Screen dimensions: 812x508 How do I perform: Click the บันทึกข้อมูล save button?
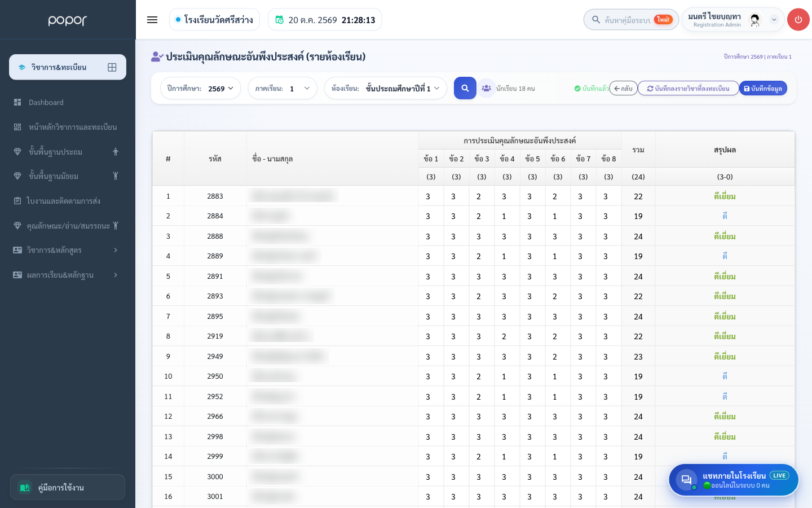point(763,89)
